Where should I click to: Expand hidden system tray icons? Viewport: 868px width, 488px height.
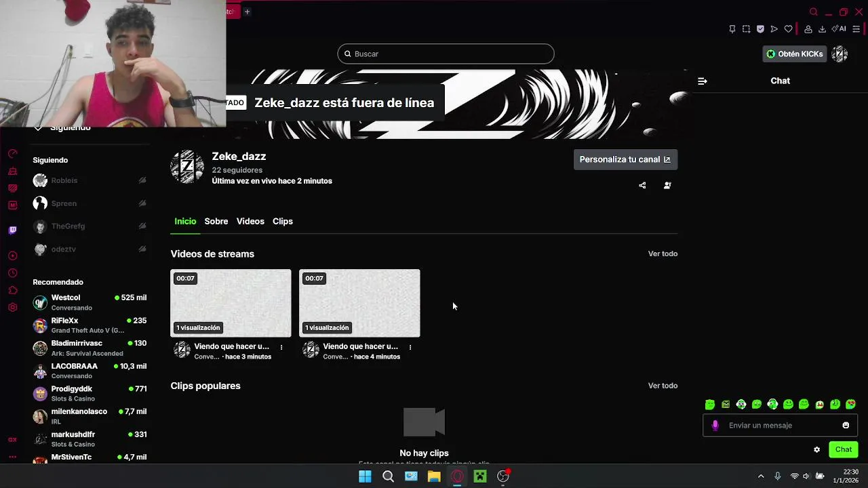point(761,476)
